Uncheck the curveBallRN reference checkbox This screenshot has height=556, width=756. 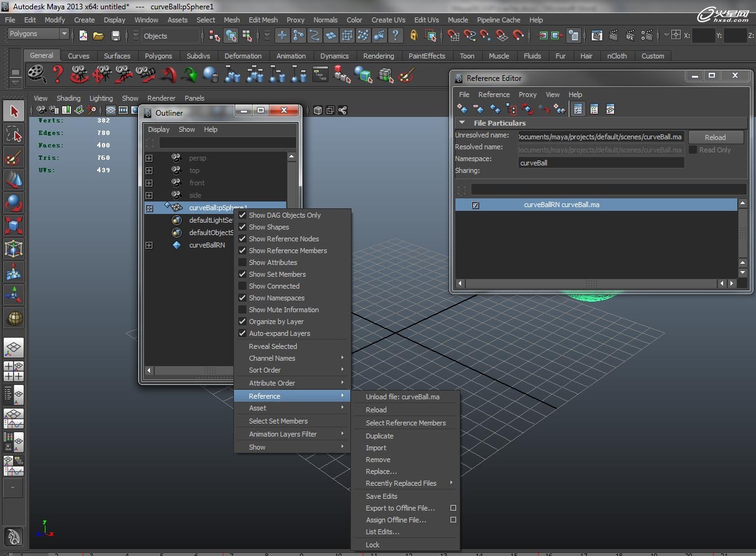click(x=475, y=205)
